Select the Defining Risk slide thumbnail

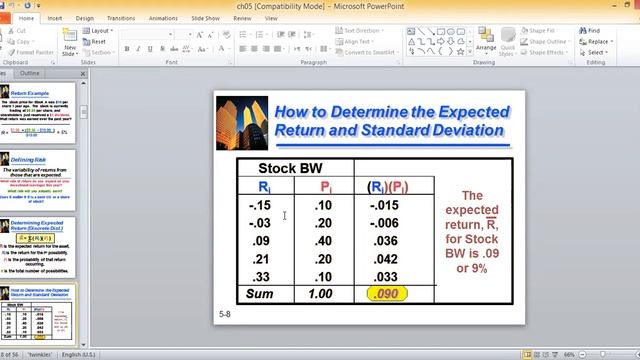click(x=37, y=180)
